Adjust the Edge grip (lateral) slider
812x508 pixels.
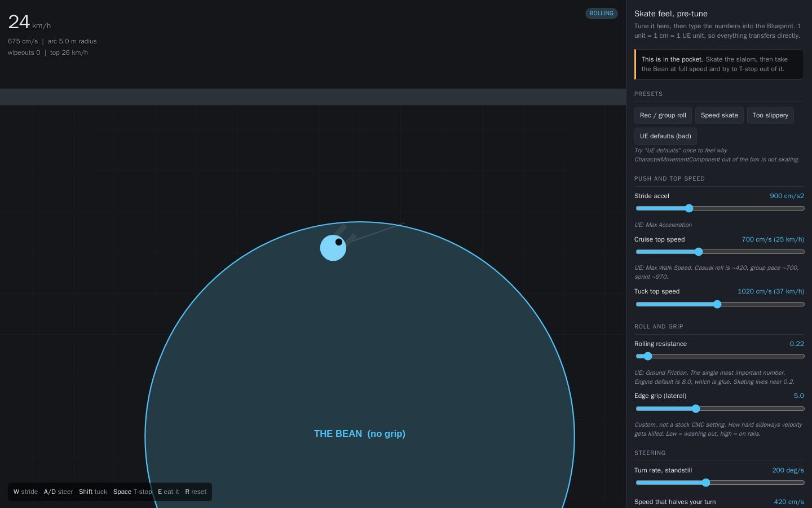[720, 409]
